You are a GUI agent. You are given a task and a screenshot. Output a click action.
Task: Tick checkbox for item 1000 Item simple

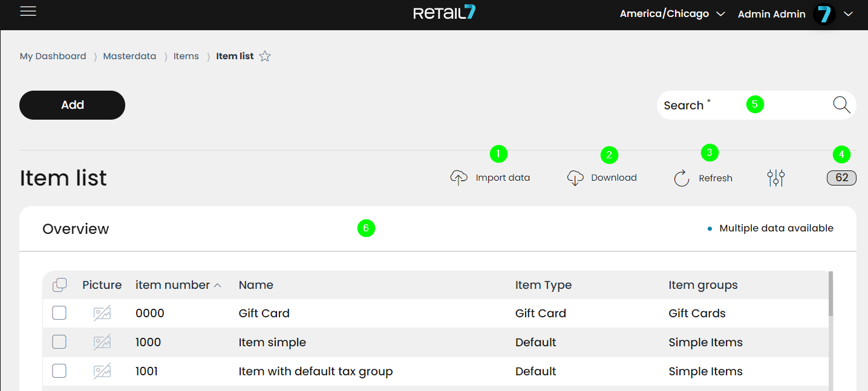tap(59, 342)
